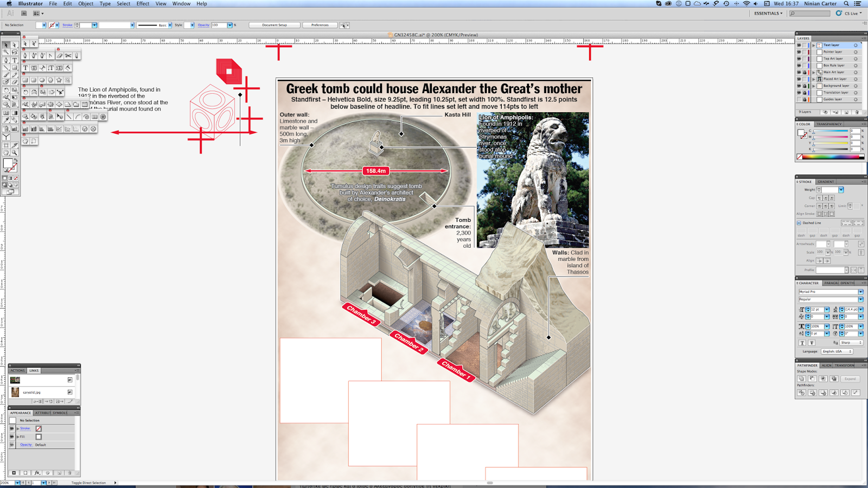Image resolution: width=868 pixels, height=488 pixels.
Task: Open the Stroke link in the control bar
Action: click(x=67, y=25)
